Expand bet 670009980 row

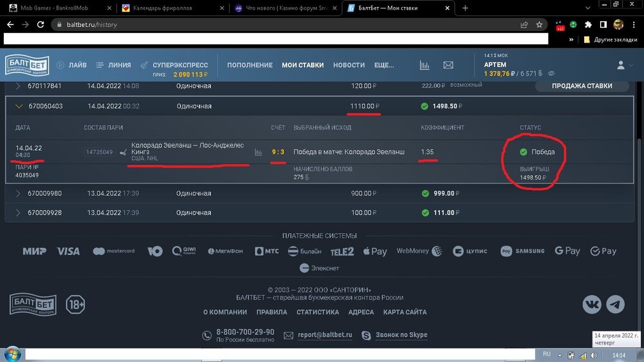point(19,193)
